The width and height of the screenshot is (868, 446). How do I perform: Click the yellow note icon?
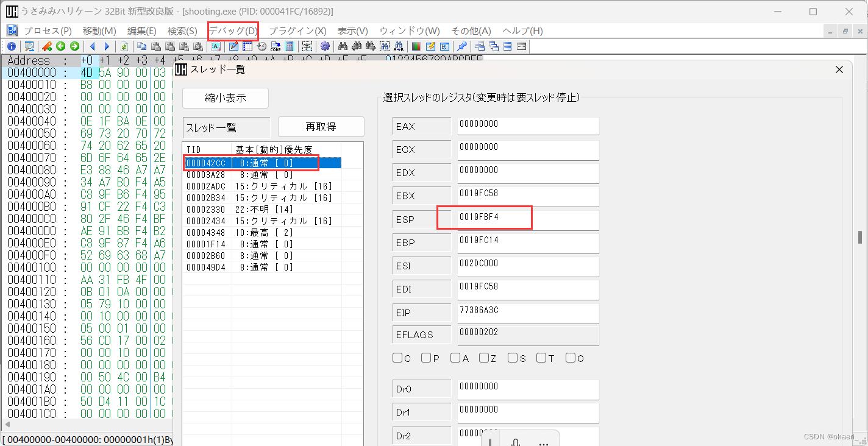click(430, 46)
